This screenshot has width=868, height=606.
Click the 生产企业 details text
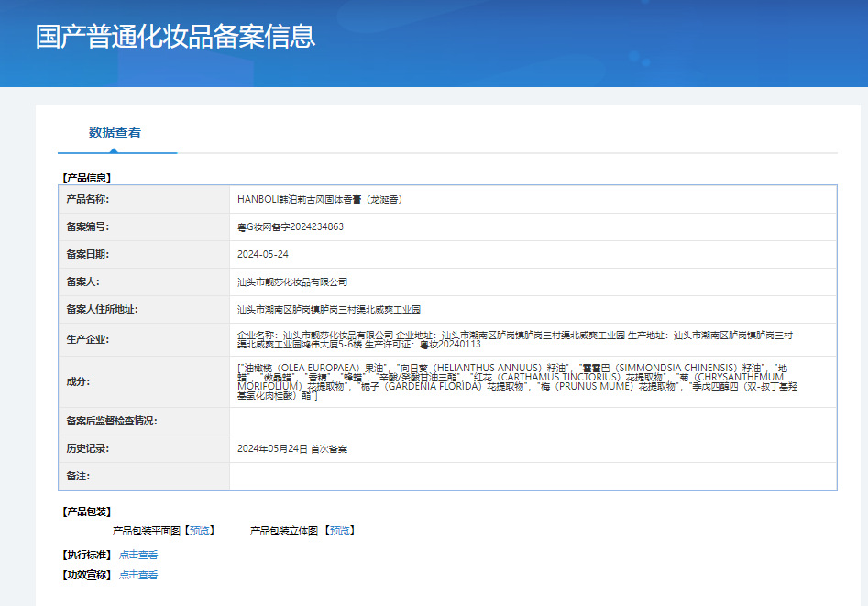click(x=513, y=339)
